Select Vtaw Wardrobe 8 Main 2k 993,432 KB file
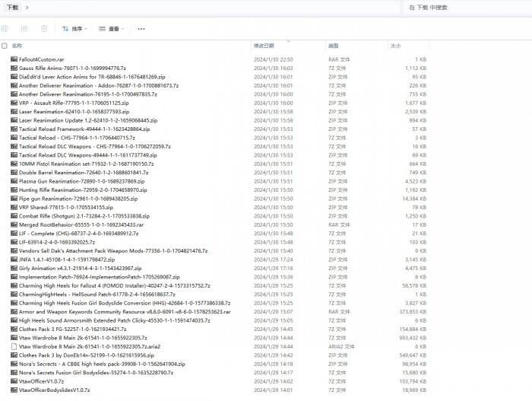The image size is (532, 401). 83,338
